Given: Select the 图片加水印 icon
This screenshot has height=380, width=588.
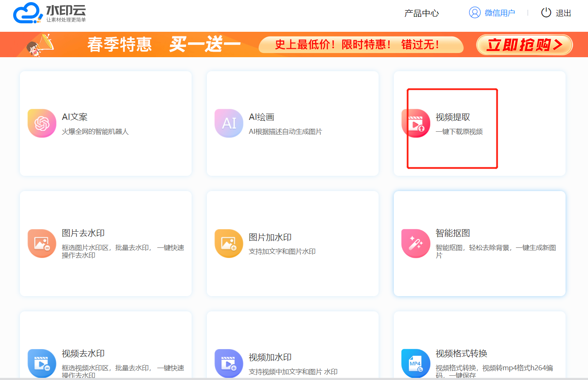Looking at the screenshot, I should point(229,244).
